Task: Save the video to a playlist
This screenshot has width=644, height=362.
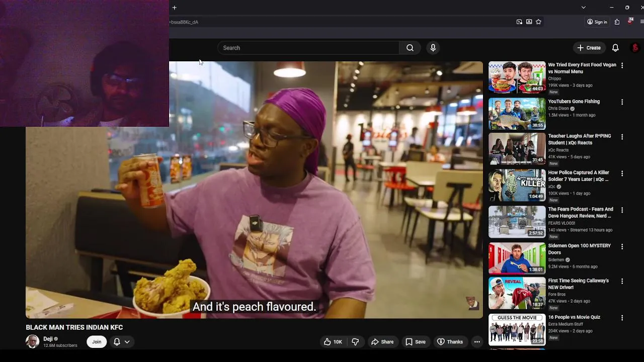Action: pyautogui.click(x=416, y=342)
